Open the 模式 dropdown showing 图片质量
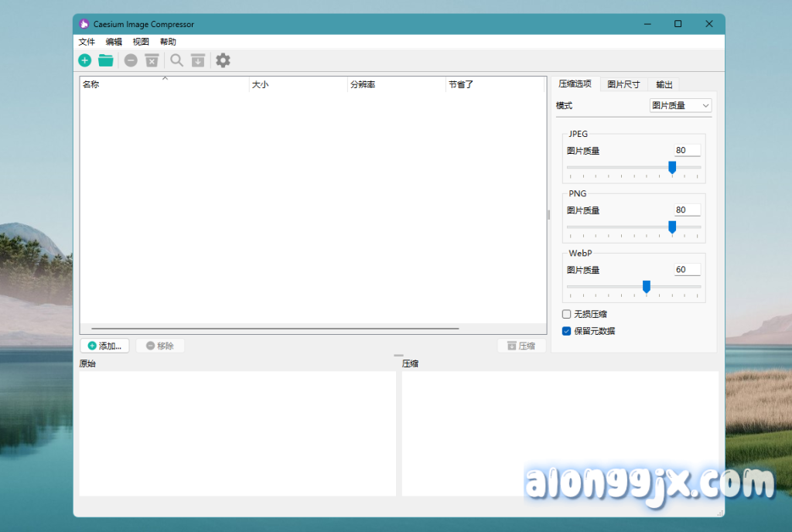Image resolution: width=792 pixels, height=532 pixels. (680, 105)
